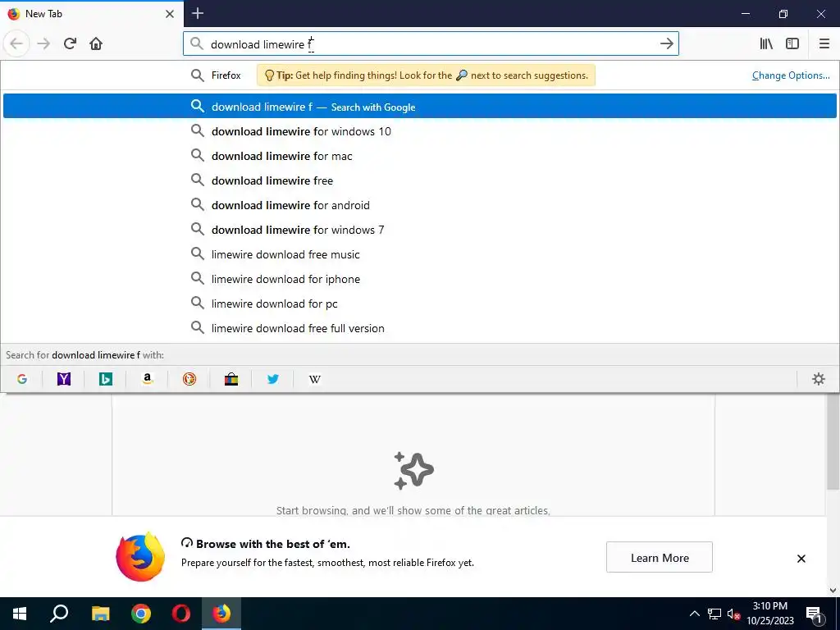
Task: Open a new tab with the plus button
Action: click(198, 13)
